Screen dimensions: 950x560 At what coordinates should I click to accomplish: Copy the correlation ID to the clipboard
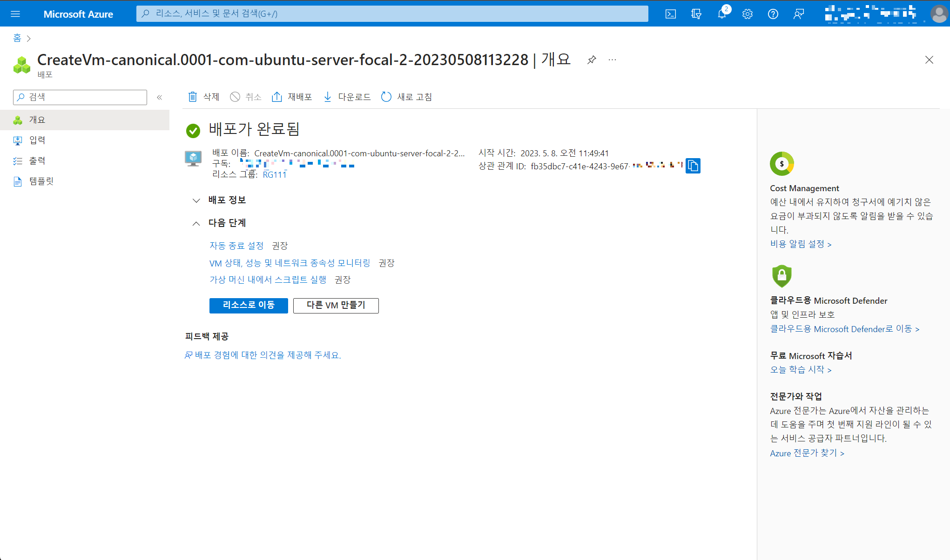click(693, 166)
